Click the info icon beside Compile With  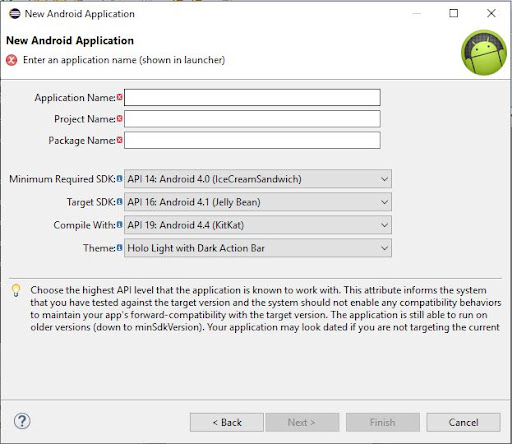(120, 225)
